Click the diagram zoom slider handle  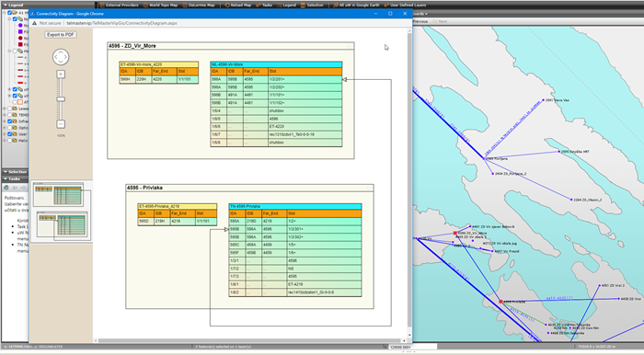[x=61, y=99]
